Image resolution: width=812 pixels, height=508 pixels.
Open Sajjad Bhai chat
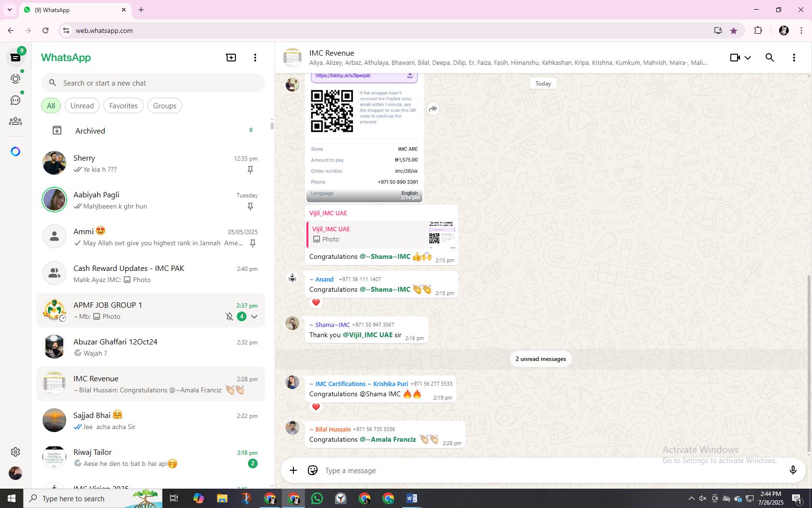tap(150, 420)
